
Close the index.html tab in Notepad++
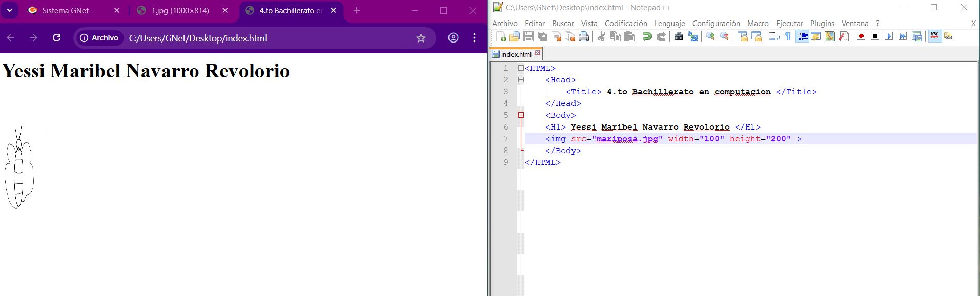tap(537, 53)
